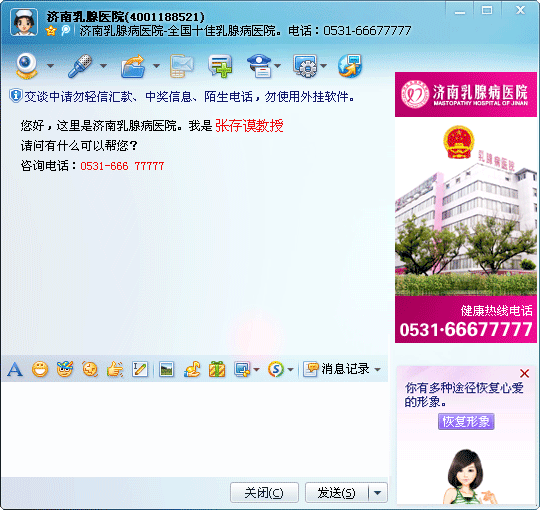Screen dimensions: 540x510
Task: Open the remote desktop application icon
Action: (x=350, y=66)
